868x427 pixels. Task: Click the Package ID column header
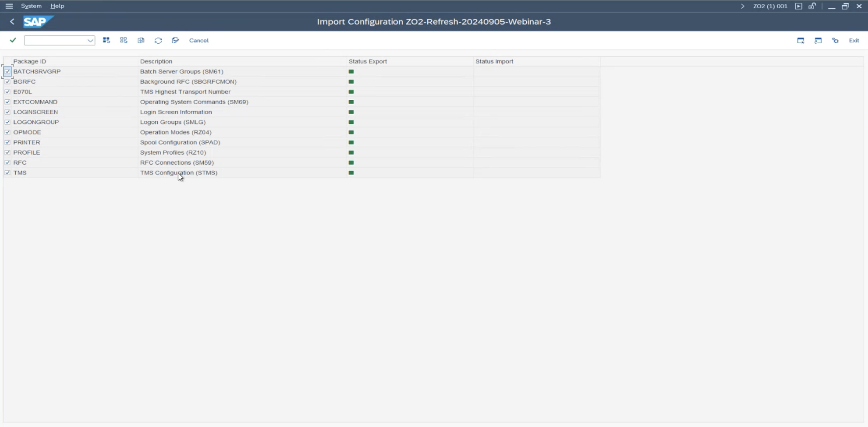[30, 61]
